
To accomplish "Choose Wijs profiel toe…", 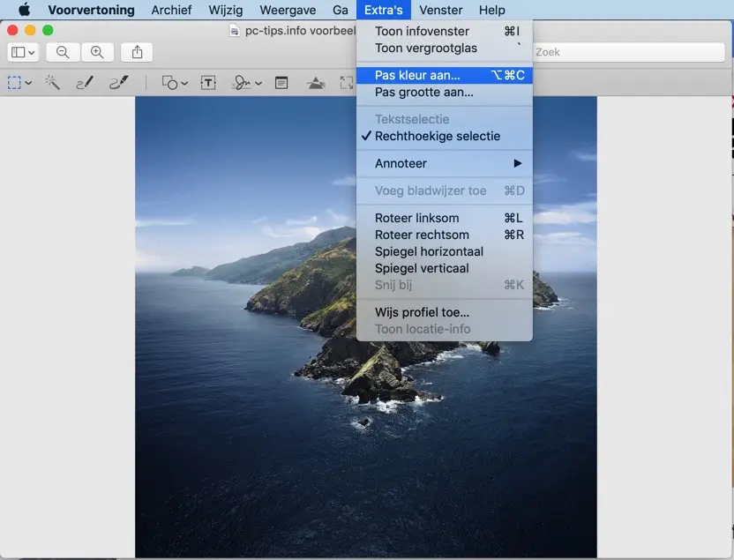I will 445,312.
